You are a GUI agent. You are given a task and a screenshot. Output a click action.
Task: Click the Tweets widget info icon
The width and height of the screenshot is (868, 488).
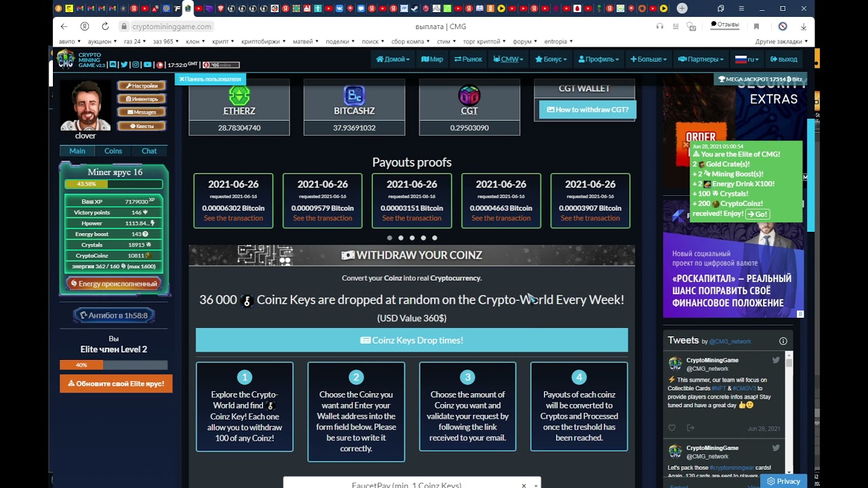[x=783, y=341]
